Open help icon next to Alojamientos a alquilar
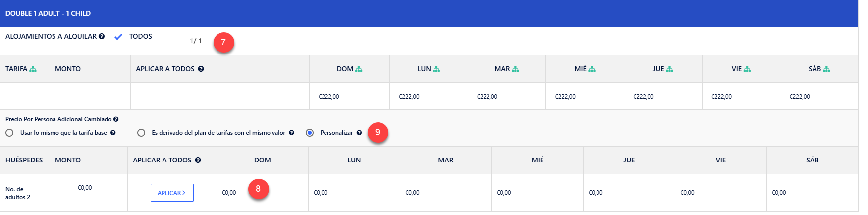 click(x=102, y=36)
